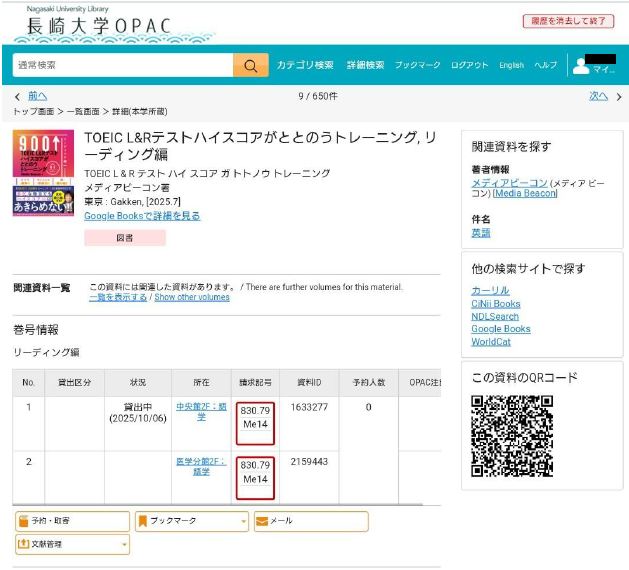Click the No. column header

point(28,383)
